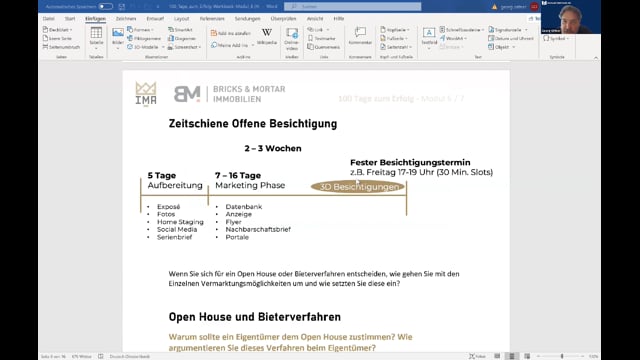This screenshot has height=360, width=640.
Task: Switch to Weblayout view in status bar
Action: (x=527, y=356)
